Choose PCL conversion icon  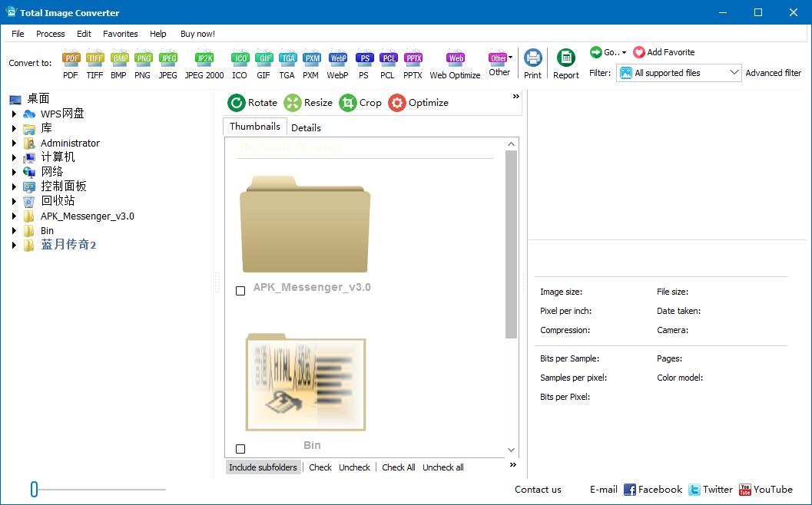coord(388,58)
